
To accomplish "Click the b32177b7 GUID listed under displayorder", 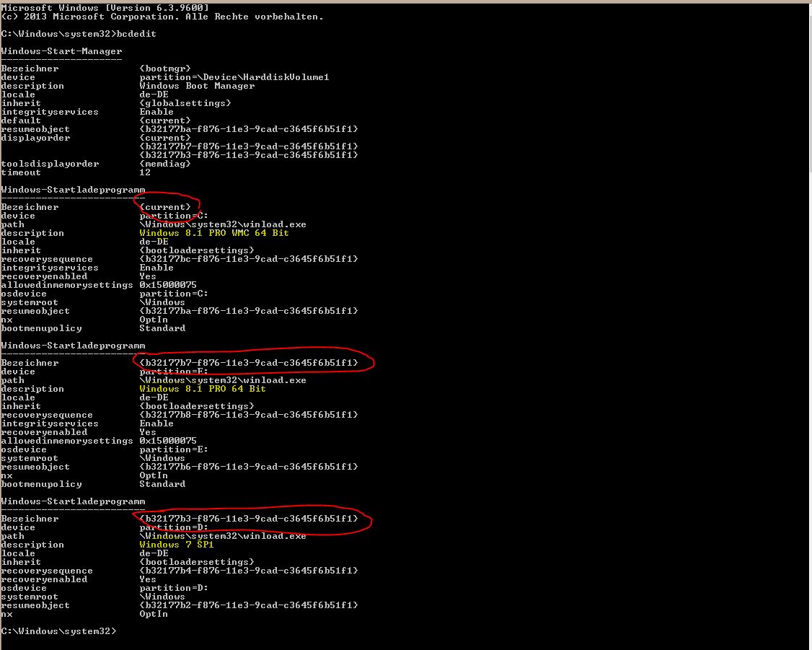I will [x=249, y=146].
